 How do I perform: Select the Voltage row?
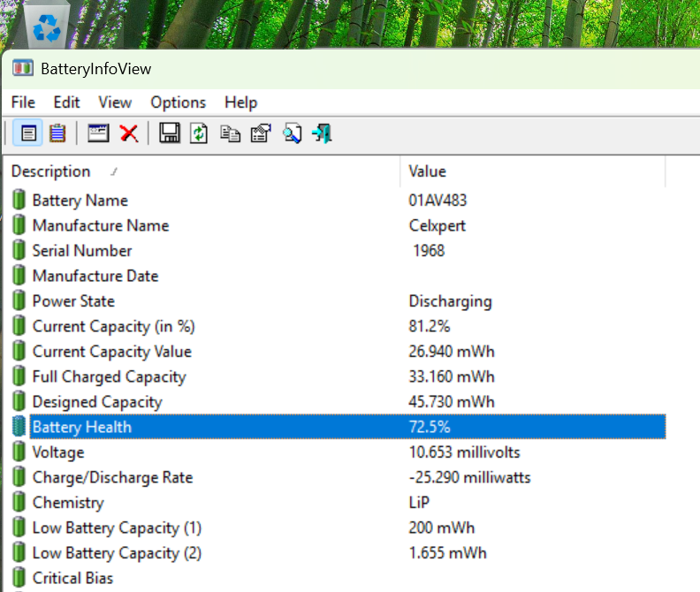click(339, 452)
